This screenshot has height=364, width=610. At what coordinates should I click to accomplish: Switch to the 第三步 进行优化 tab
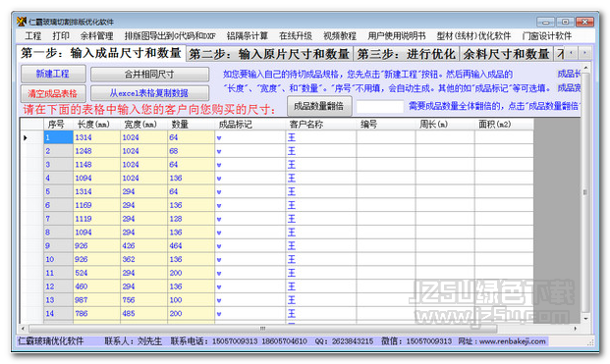tap(406, 54)
